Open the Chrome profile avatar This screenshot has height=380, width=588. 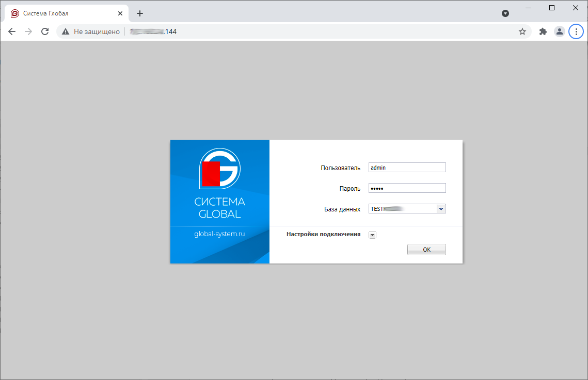[559, 31]
